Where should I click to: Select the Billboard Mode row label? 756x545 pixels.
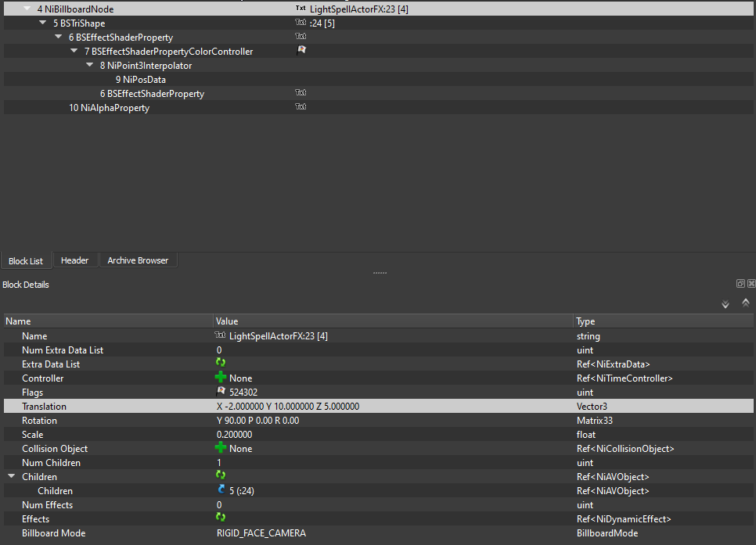point(53,533)
